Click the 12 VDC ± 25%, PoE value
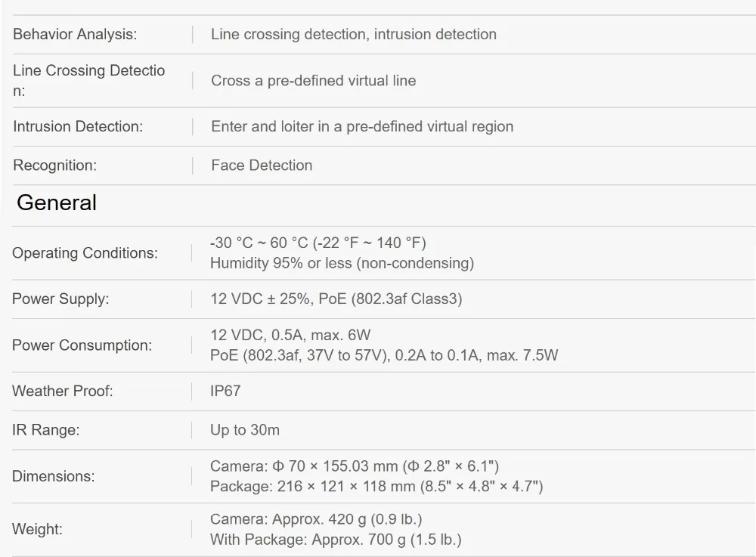Viewport: 756px width, 557px height. pos(336,299)
